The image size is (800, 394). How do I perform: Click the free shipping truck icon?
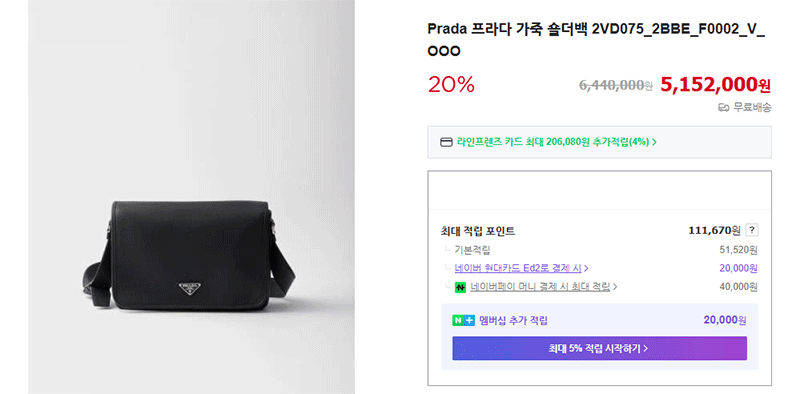coord(723,108)
